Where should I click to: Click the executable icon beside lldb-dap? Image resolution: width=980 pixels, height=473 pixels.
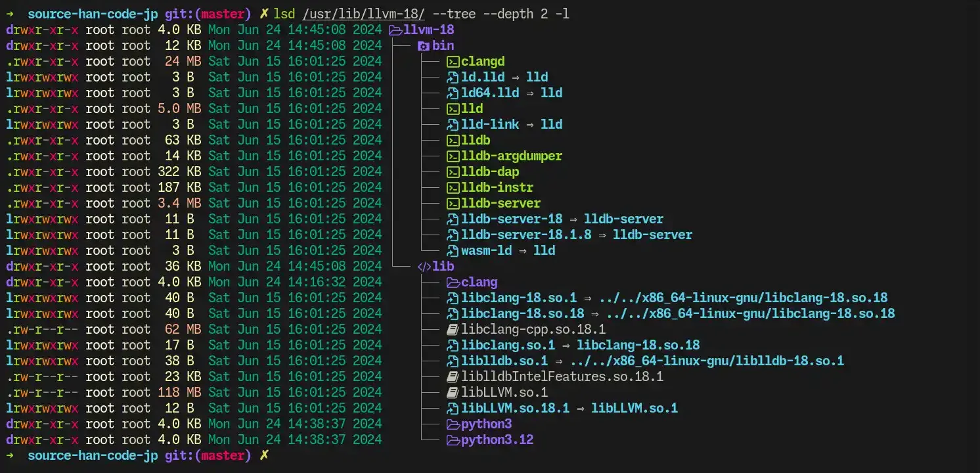(x=453, y=171)
